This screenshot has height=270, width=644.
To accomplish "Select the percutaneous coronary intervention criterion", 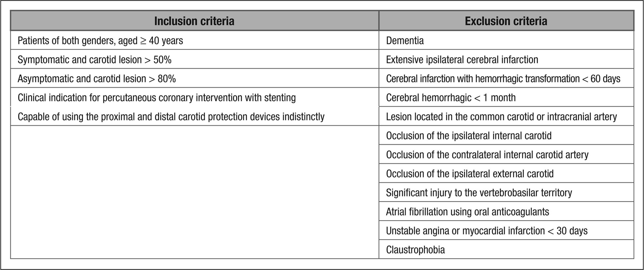I will point(157,98).
